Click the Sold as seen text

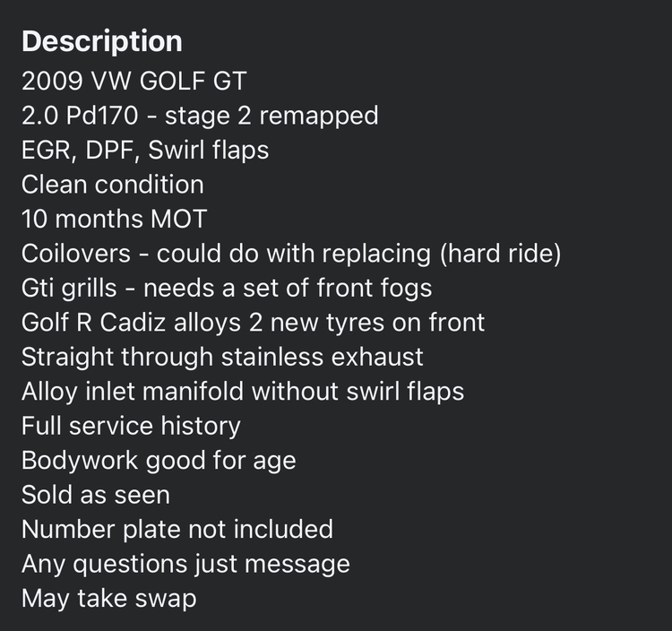(96, 495)
